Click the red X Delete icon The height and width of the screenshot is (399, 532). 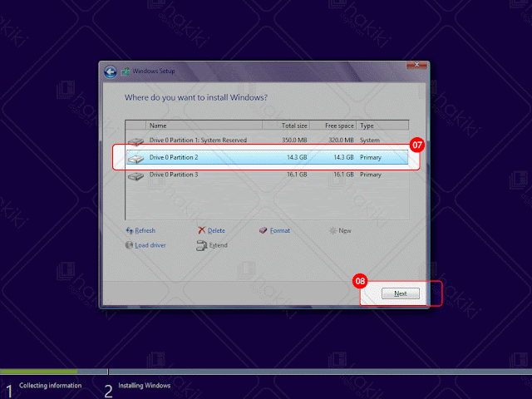click(x=202, y=230)
